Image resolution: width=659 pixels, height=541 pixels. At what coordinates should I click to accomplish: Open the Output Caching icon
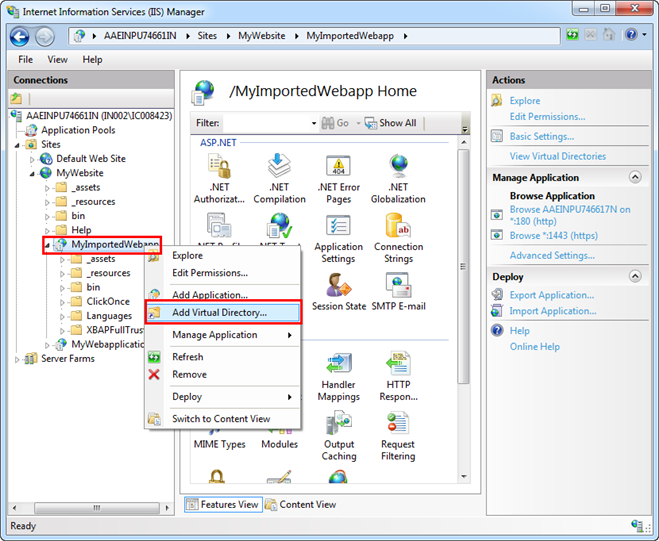point(338,436)
